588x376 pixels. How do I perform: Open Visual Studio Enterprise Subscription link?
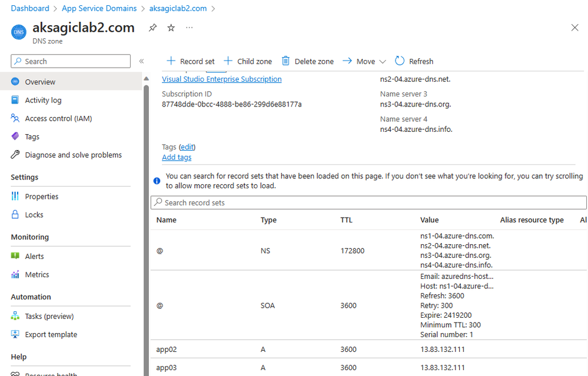222,79
